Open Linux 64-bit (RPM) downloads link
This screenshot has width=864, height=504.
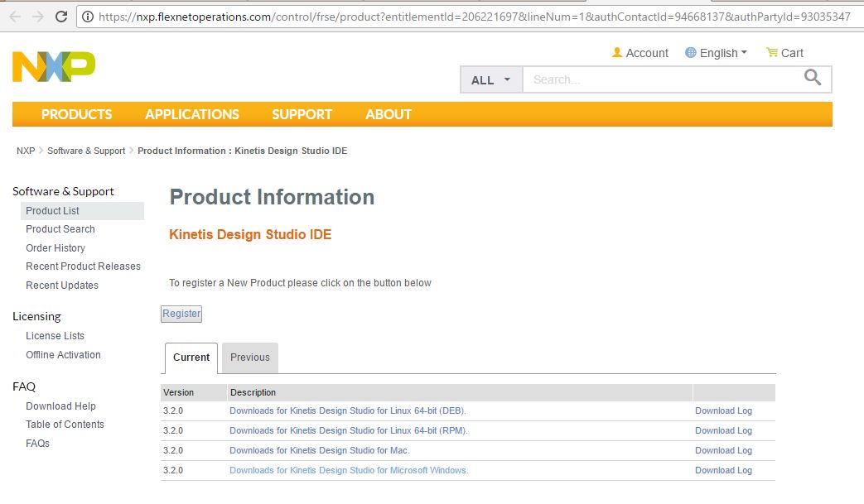349,430
